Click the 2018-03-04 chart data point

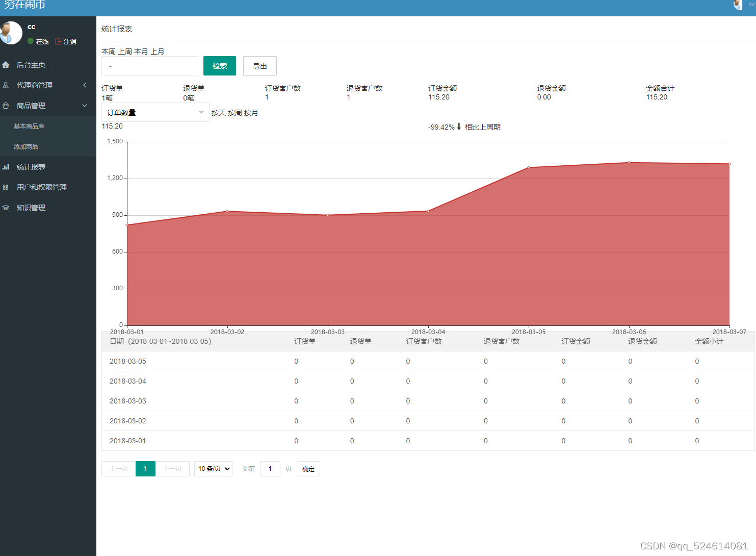(x=428, y=211)
